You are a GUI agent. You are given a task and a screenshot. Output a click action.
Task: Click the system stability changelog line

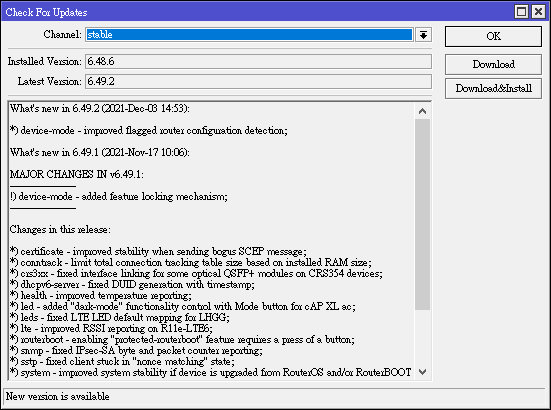point(210,372)
